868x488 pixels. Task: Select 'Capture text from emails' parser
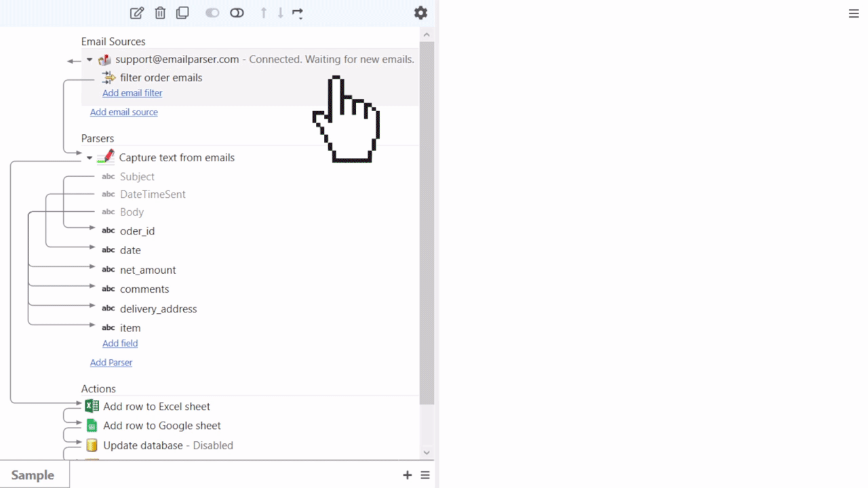pos(176,158)
